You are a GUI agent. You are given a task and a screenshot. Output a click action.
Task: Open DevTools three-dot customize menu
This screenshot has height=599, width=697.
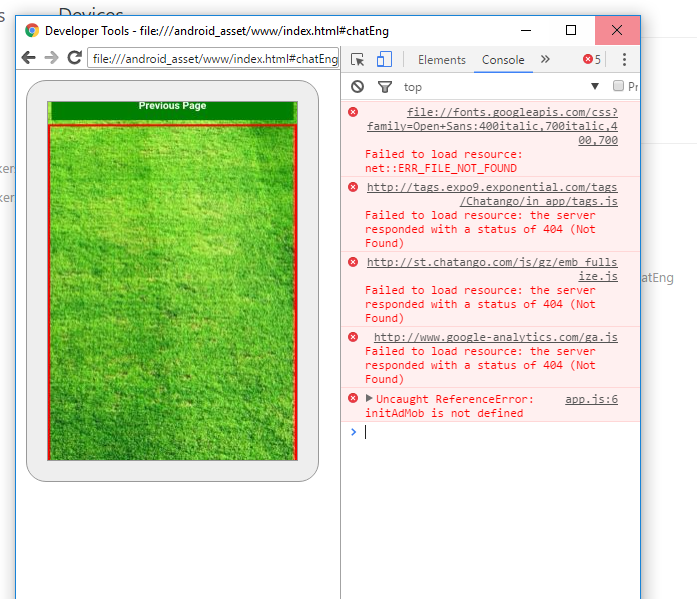pyautogui.click(x=624, y=60)
